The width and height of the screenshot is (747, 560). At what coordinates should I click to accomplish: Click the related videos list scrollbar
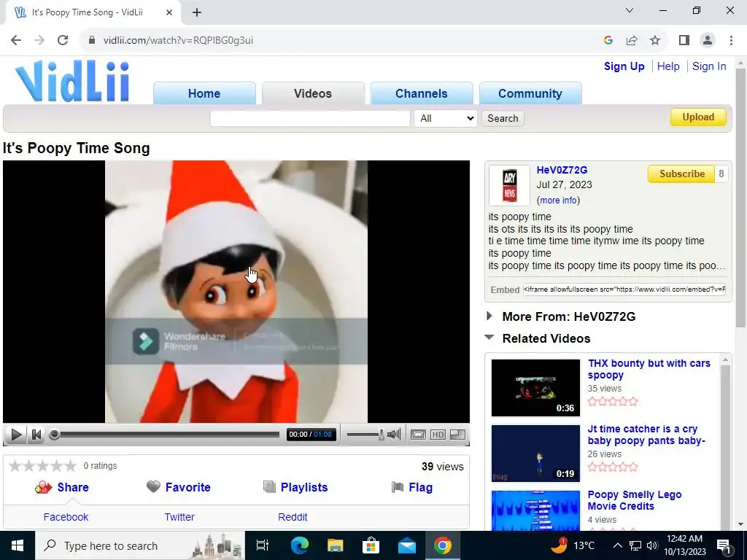point(725,443)
